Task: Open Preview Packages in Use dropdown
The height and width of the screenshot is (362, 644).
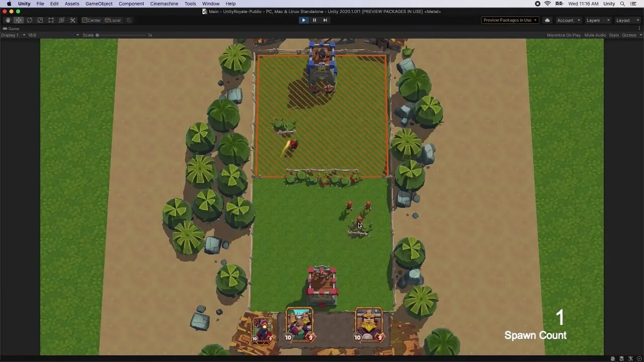Action: click(510, 20)
